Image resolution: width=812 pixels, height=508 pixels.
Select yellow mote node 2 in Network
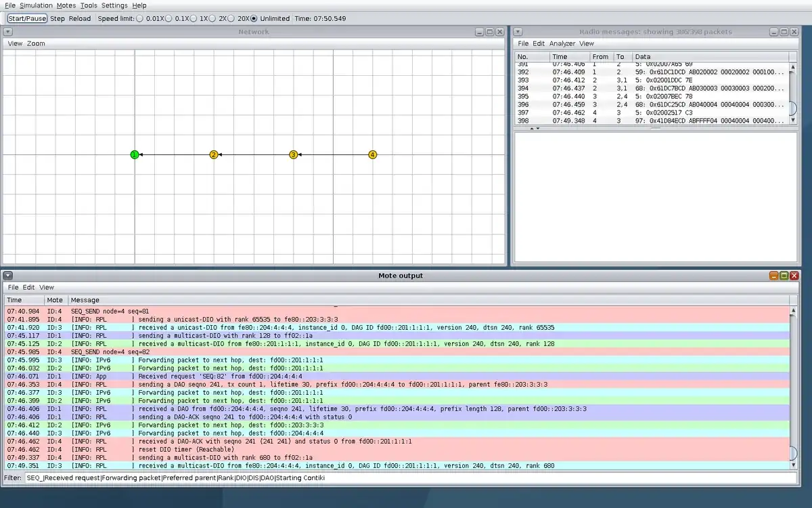coord(214,155)
